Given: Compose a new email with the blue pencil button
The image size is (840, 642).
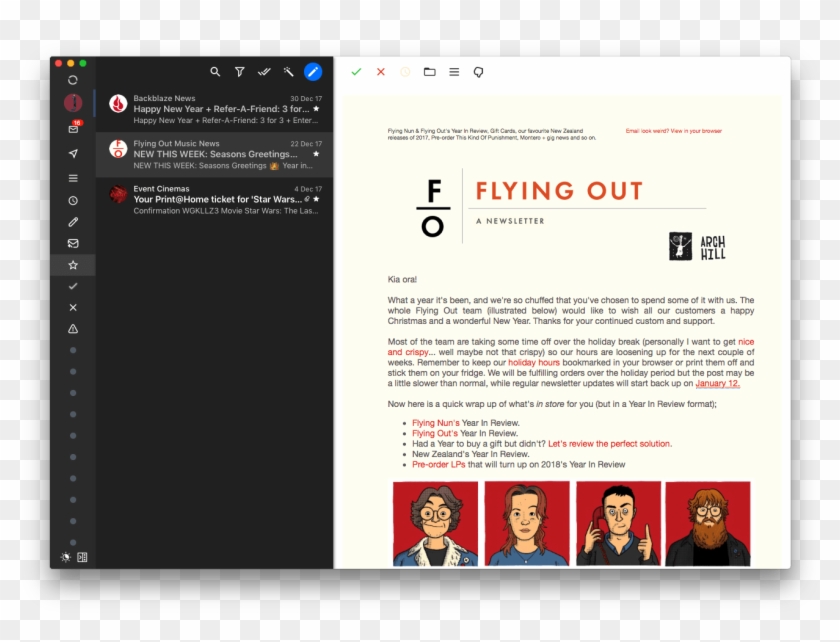Looking at the screenshot, I should 312,72.
